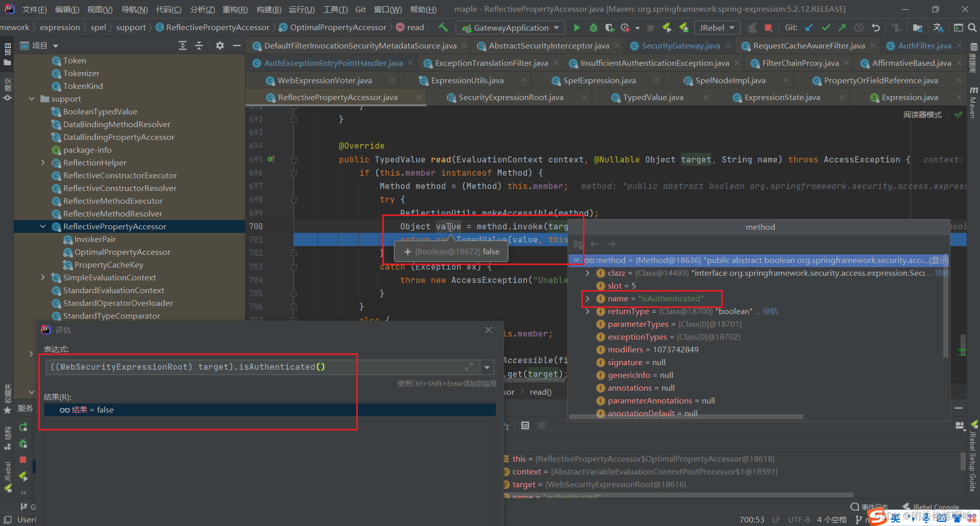
Task: Click forward arrow in method popup
Action: [x=611, y=244]
